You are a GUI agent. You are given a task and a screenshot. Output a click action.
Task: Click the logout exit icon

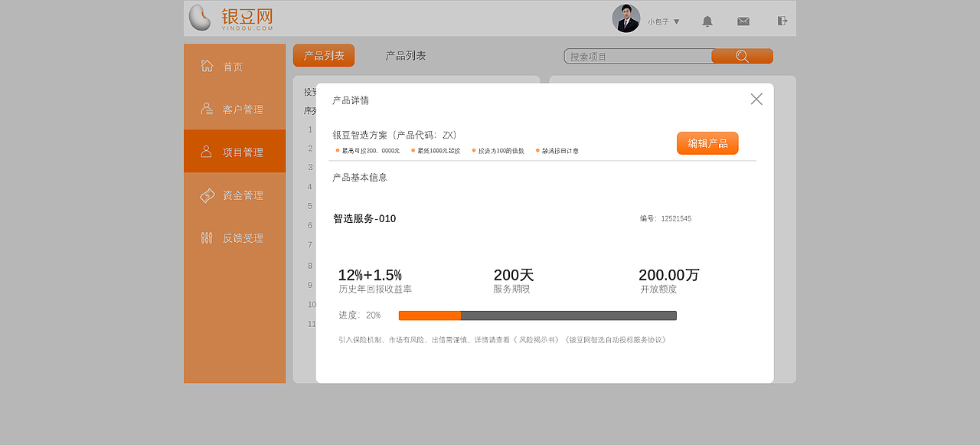tap(782, 21)
